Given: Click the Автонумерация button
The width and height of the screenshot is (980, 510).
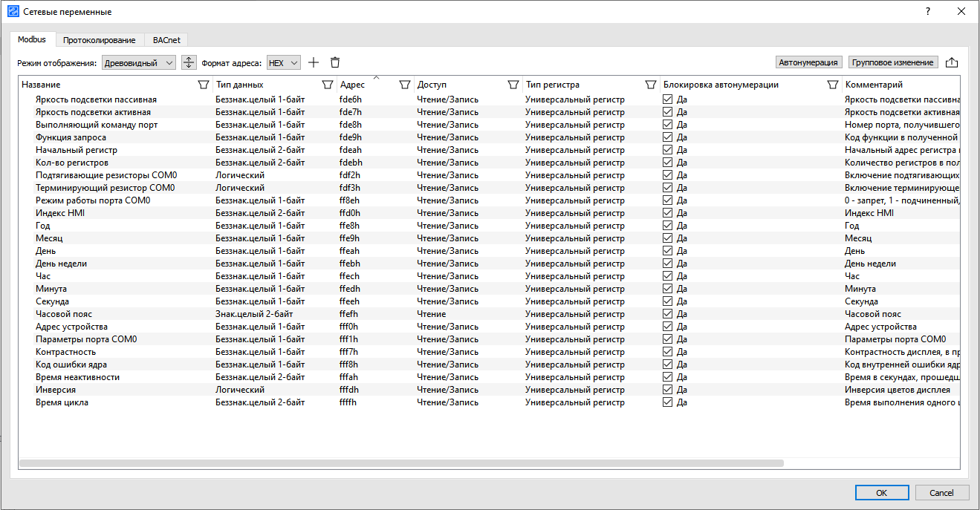Looking at the screenshot, I should (x=808, y=62).
